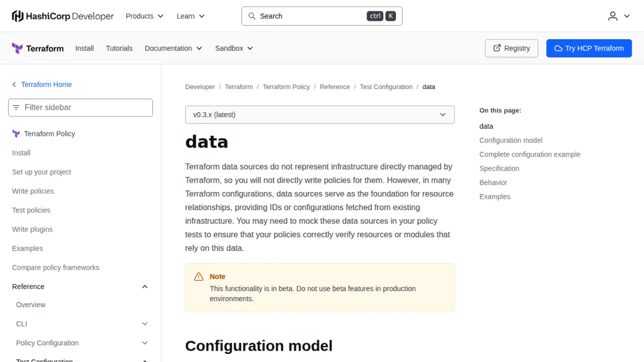Click the search magnifier icon
The width and height of the screenshot is (644, 362).
pyautogui.click(x=252, y=16)
